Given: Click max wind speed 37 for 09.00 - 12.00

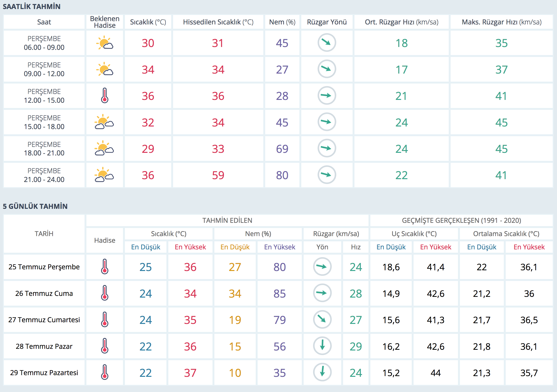Looking at the screenshot, I should (501, 70).
